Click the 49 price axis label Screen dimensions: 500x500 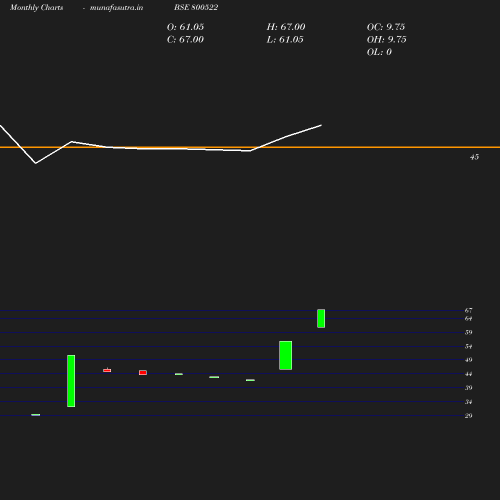point(468,360)
